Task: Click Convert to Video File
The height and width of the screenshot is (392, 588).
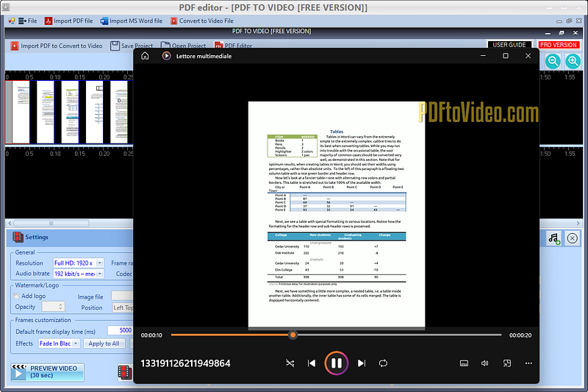Action: click(x=201, y=21)
